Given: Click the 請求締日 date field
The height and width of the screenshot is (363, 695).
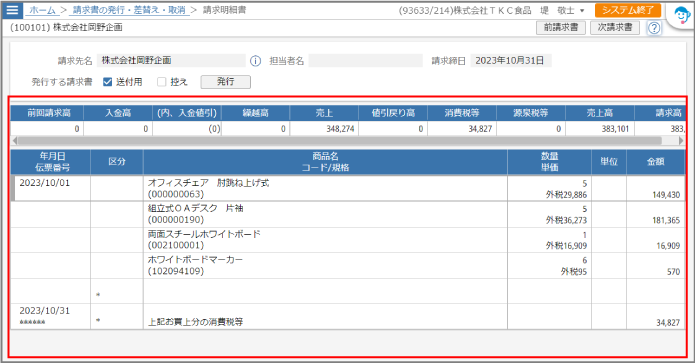Looking at the screenshot, I should tap(511, 61).
